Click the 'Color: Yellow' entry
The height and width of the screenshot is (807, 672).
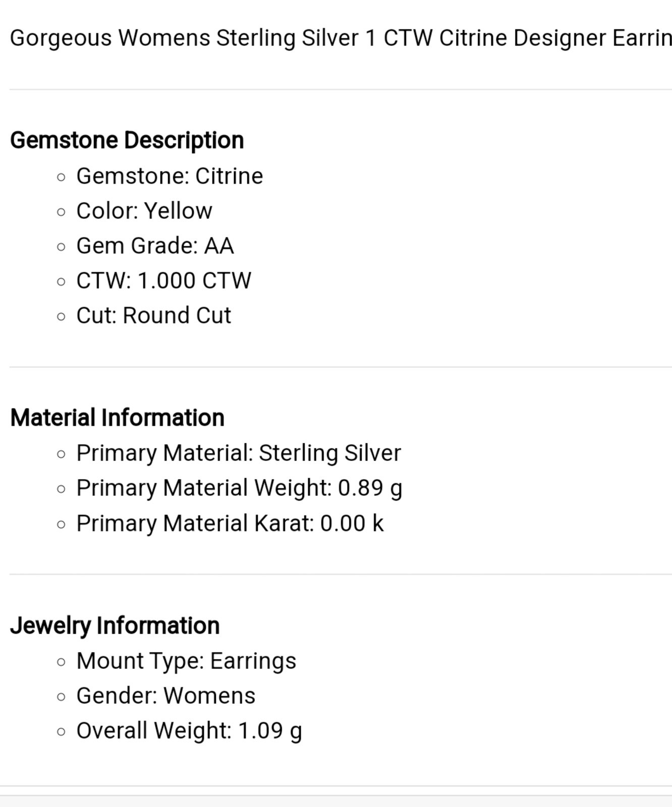tap(144, 211)
